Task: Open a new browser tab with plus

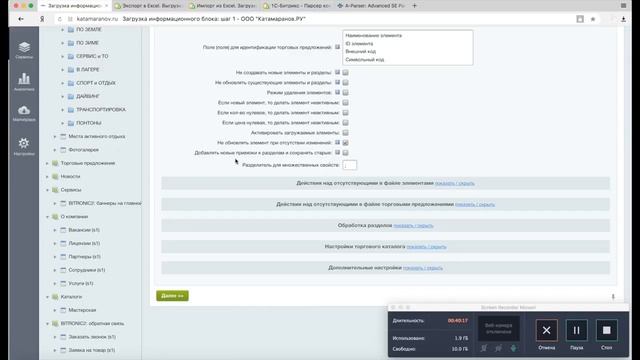Action: (414, 6)
